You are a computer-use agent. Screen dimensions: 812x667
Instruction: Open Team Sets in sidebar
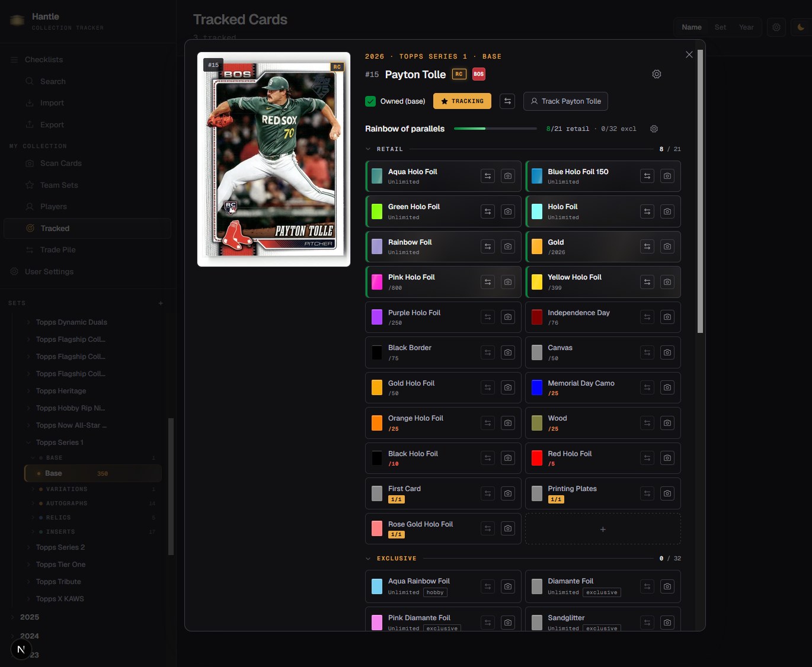click(x=59, y=185)
